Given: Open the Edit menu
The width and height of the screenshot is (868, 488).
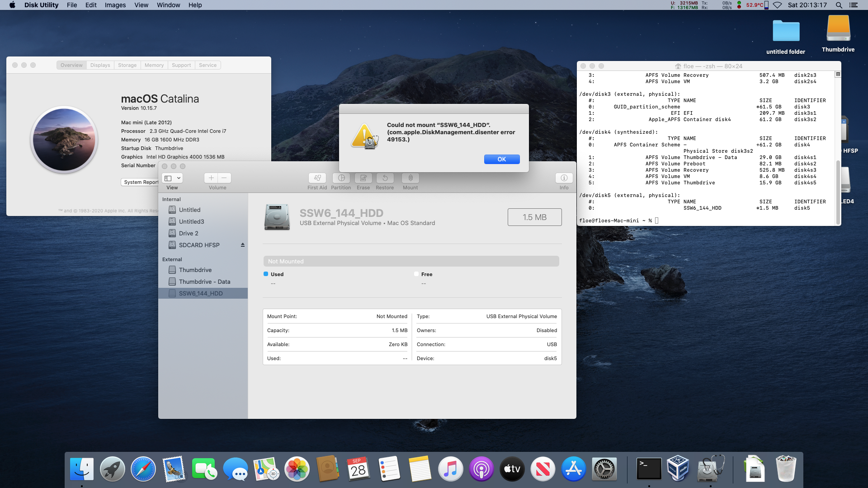Looking at the screenshot, I should click(x=91, y=5).
